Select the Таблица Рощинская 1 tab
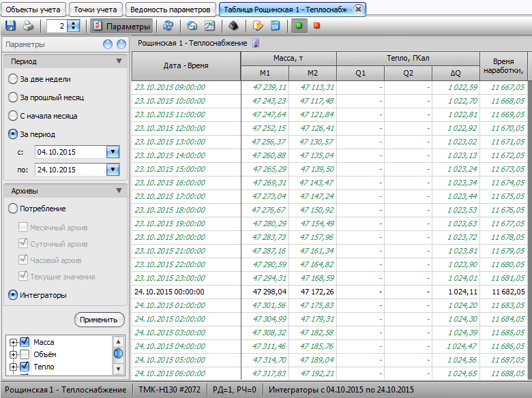532x398 pixels. pos(285,10)
